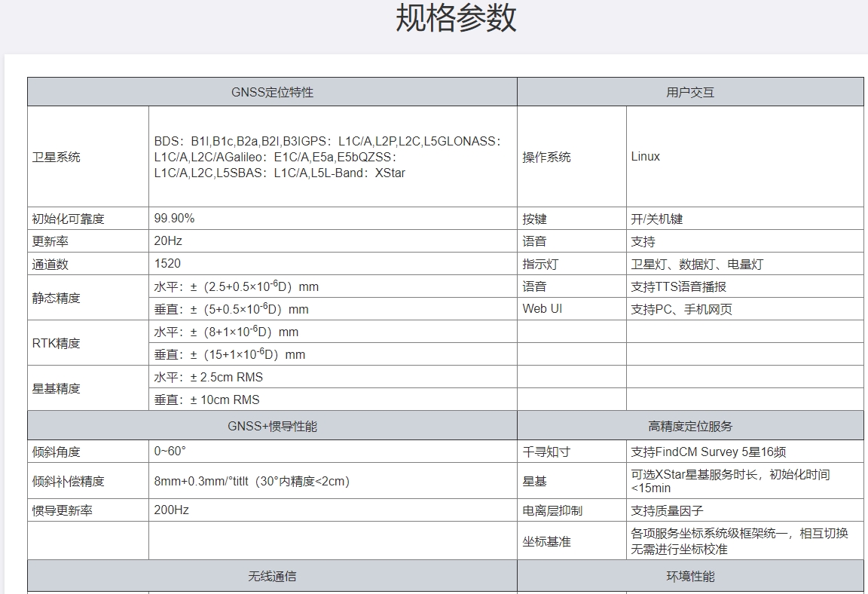
Task: Click the Web UI row label
Action: click(542, 309)
